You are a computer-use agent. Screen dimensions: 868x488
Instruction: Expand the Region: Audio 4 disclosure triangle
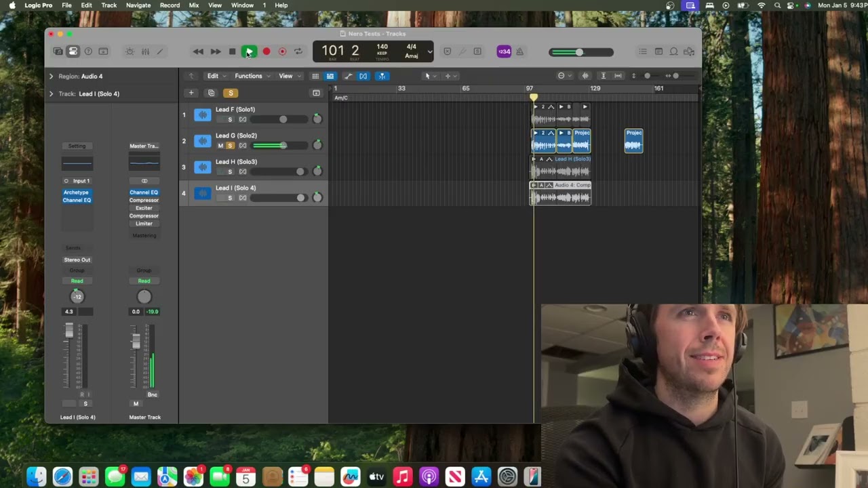tap(51, 77)
